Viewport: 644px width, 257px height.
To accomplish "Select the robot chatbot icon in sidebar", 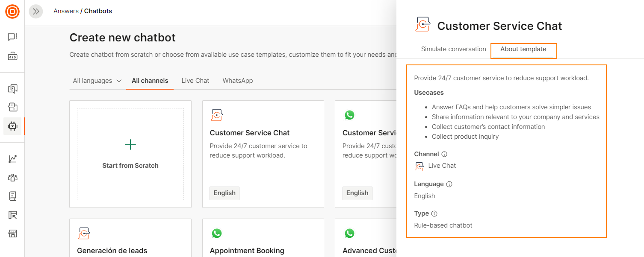I will (12, 126).
